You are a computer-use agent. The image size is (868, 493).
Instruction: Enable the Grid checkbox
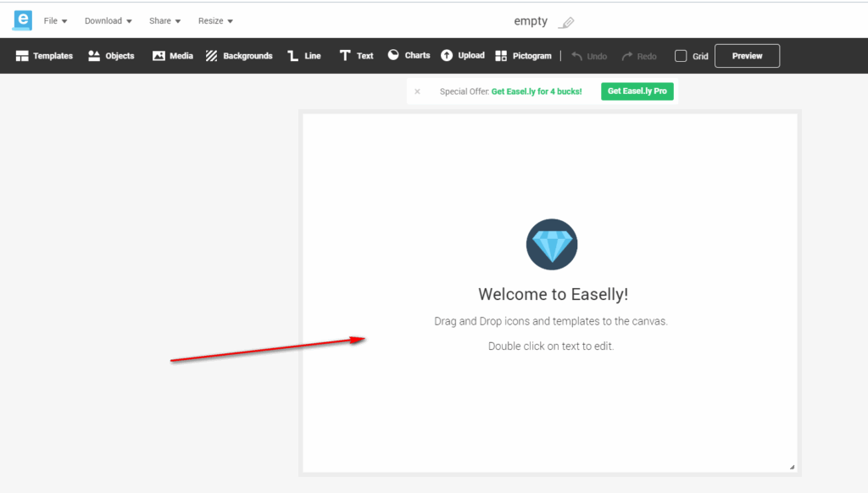[x=681, y=56]
